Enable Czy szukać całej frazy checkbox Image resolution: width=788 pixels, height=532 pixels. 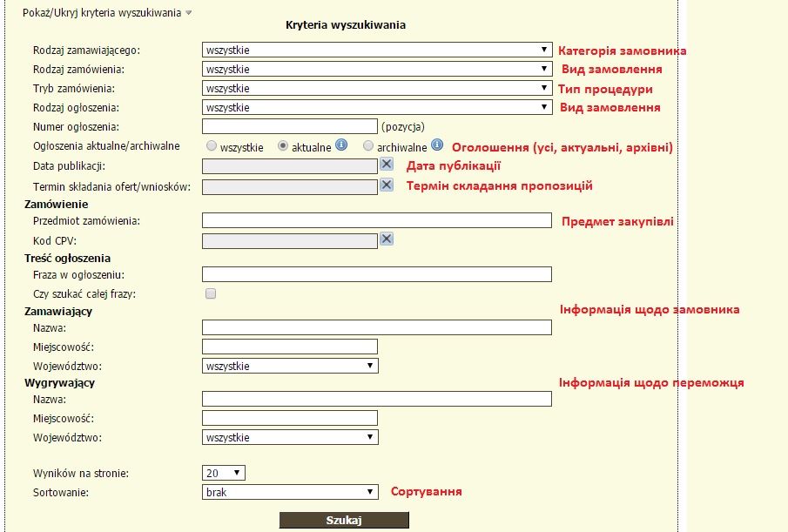(x=210, y=294)
